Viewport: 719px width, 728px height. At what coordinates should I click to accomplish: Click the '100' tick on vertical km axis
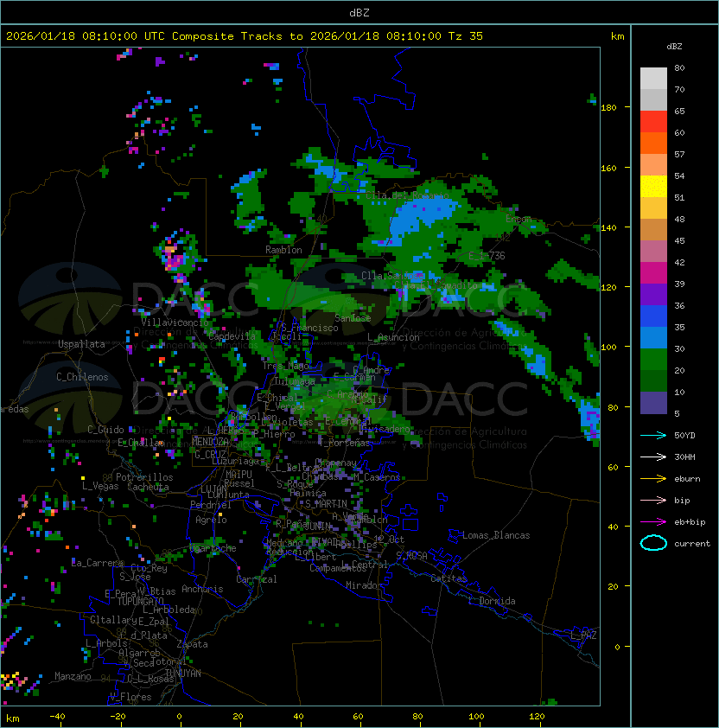608,347
